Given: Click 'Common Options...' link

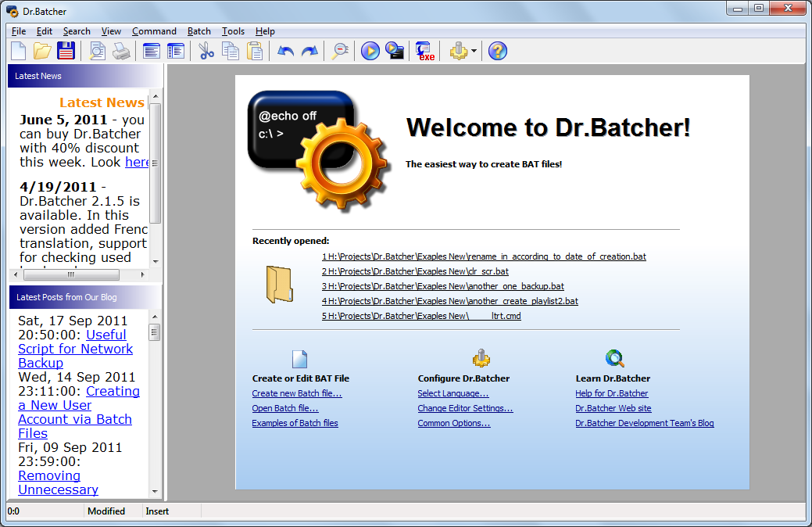Looking at the screenshot, I should 453,423.
